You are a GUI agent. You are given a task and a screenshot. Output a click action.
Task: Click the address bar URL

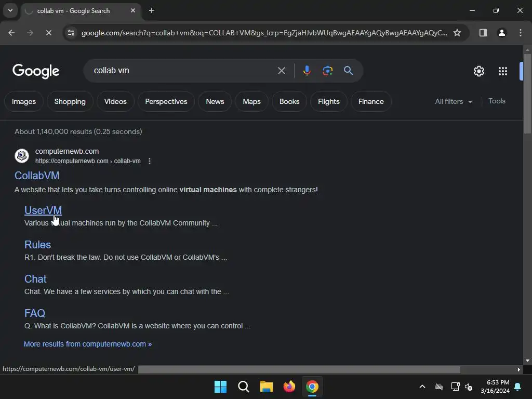[264, 33]
